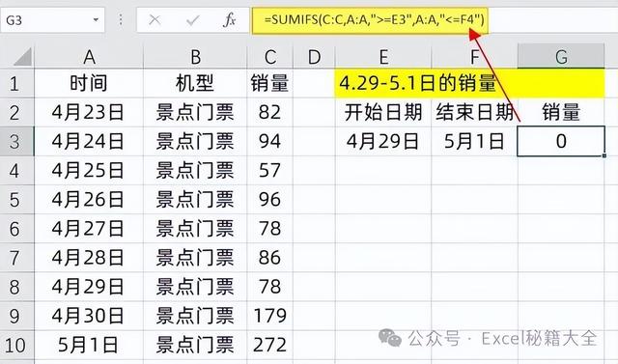618x364 pixels.
Task: Click cell C1 header 销量
Action: tap(270, 83)
